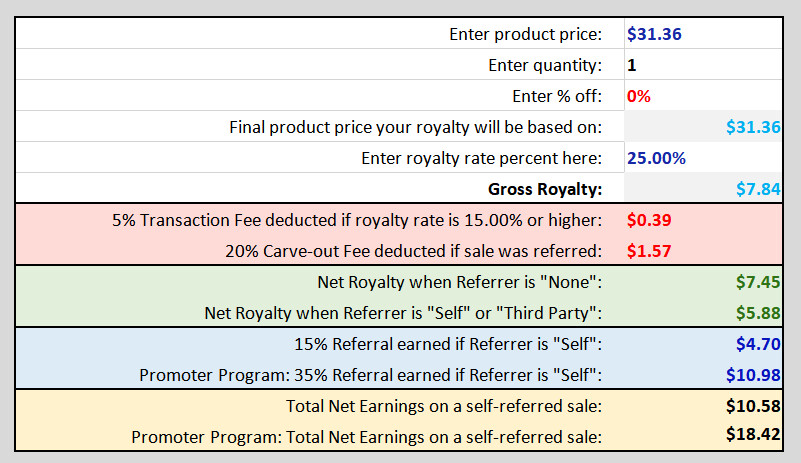Select the product price cell $31.36

coord(703,34)
